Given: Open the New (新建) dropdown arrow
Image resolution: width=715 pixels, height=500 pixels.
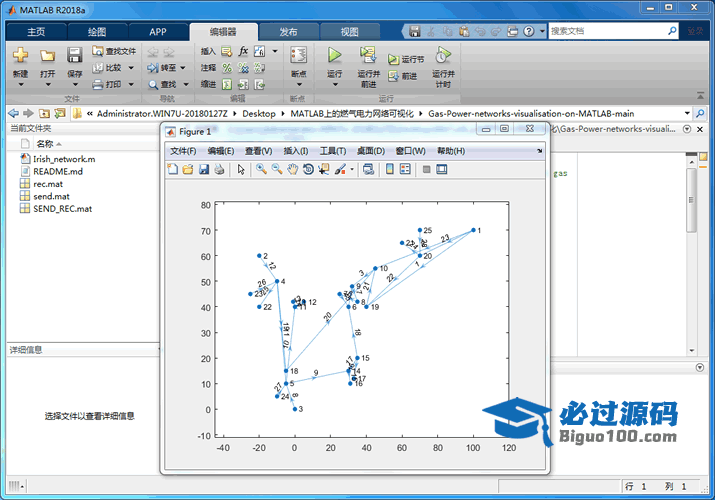Looking at the screenshot, I should click(x=21, y=85).
